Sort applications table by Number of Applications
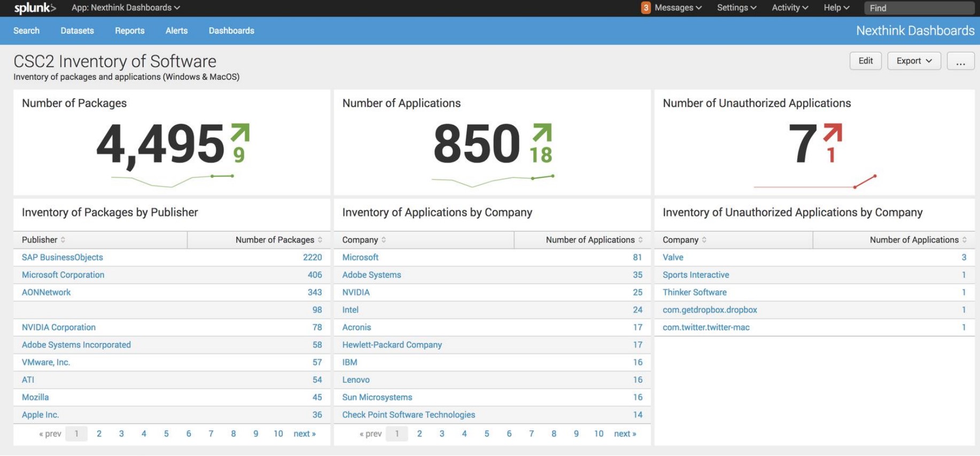Viewport: 980px width, 456px height. click(640, 240)
